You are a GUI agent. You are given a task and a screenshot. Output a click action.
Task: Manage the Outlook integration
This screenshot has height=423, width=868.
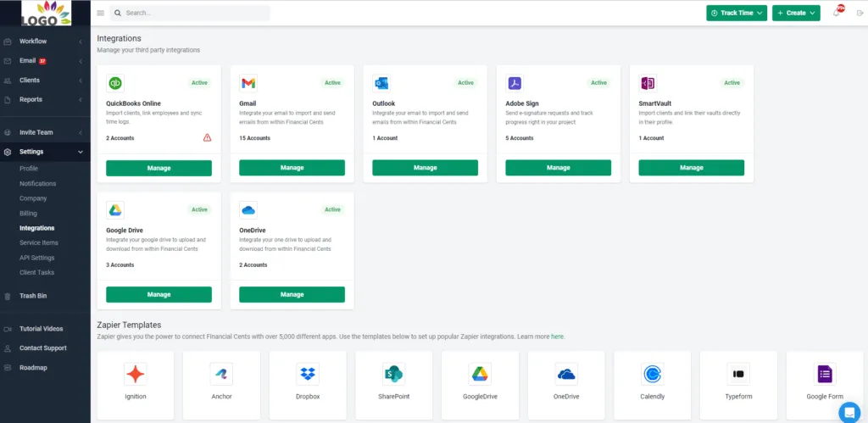[426, 168]
